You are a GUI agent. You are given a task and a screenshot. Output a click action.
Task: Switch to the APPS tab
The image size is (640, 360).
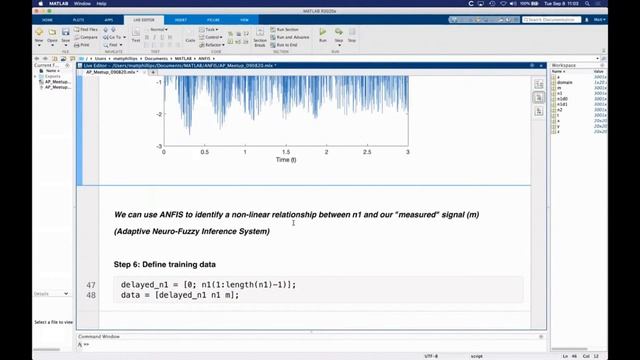coord(109,20)
